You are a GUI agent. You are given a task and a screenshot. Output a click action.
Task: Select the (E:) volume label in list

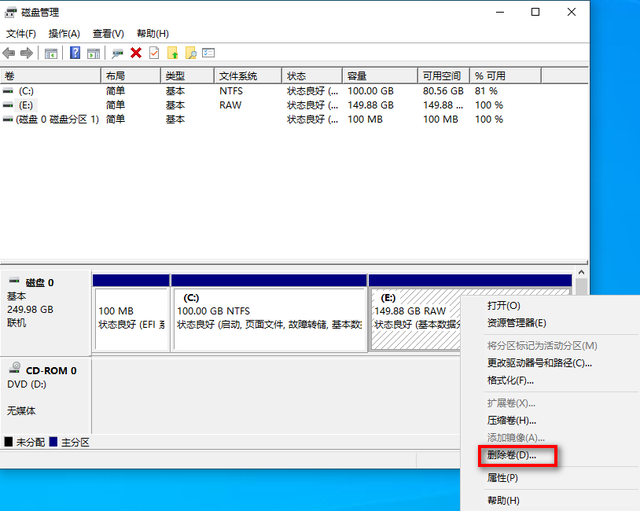coord(26,105)
